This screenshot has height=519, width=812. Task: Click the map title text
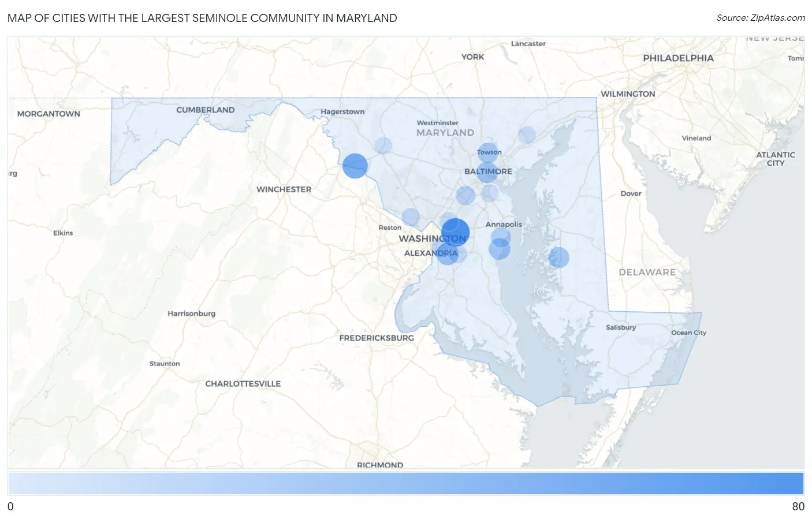coord(202,18)
